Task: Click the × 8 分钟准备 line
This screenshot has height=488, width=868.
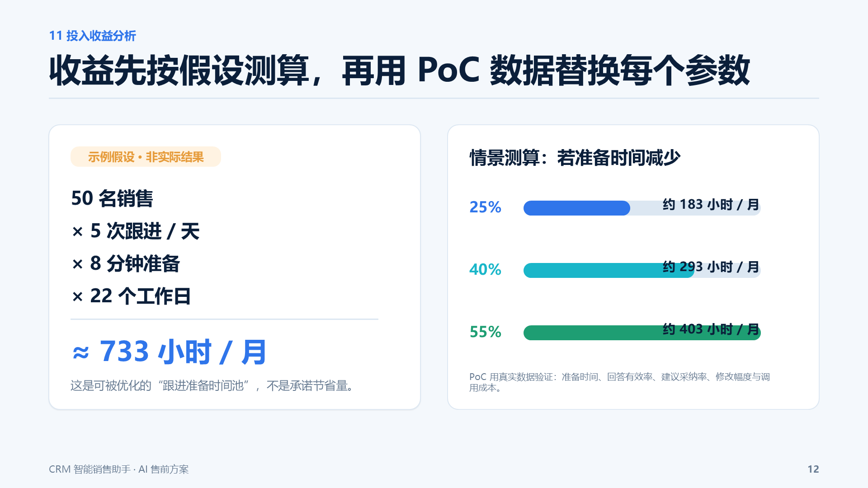Action: [x=126, y=263]
